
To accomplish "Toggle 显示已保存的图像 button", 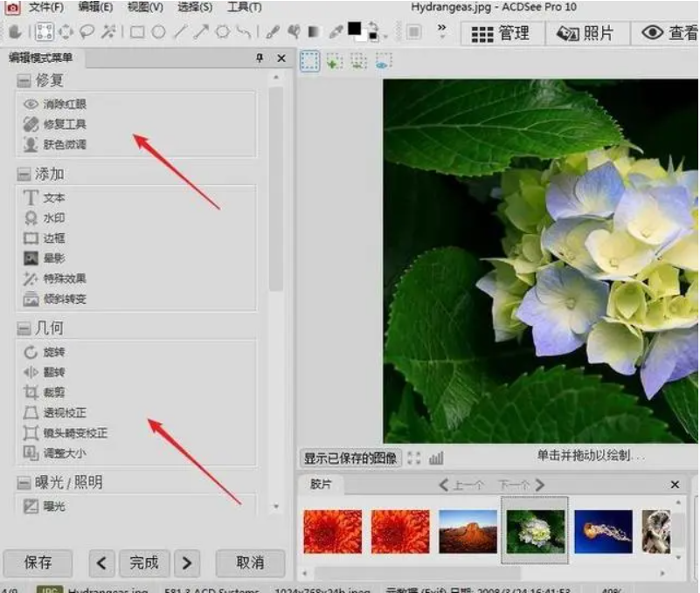I will pyautogui.click(x=350, y=459).
